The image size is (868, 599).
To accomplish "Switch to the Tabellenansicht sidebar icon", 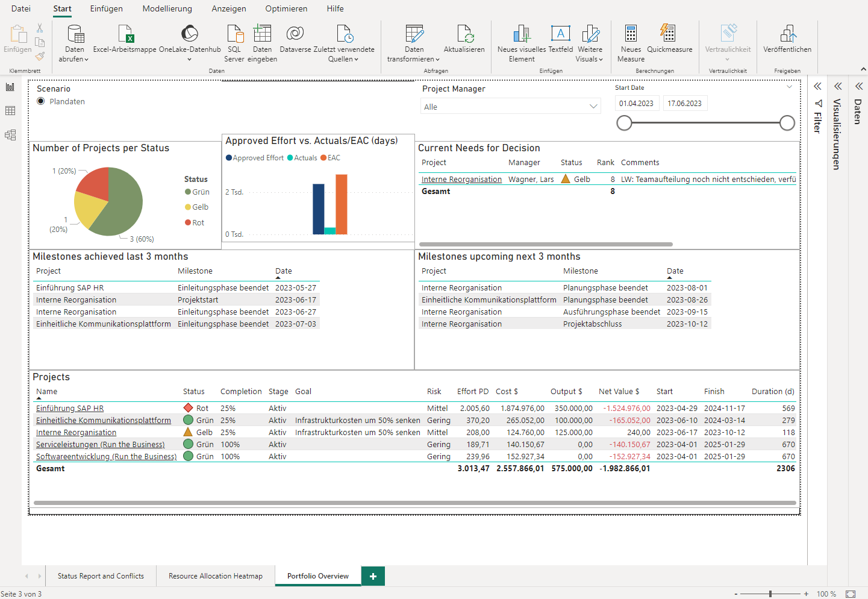I will (x=10, y=111).
